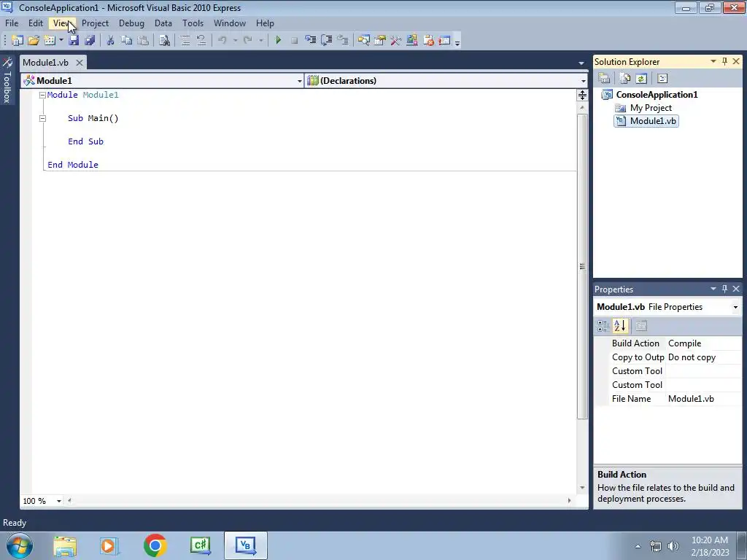Click the Step Into icon
Screen dimensions: 747x560
point(311,41)
